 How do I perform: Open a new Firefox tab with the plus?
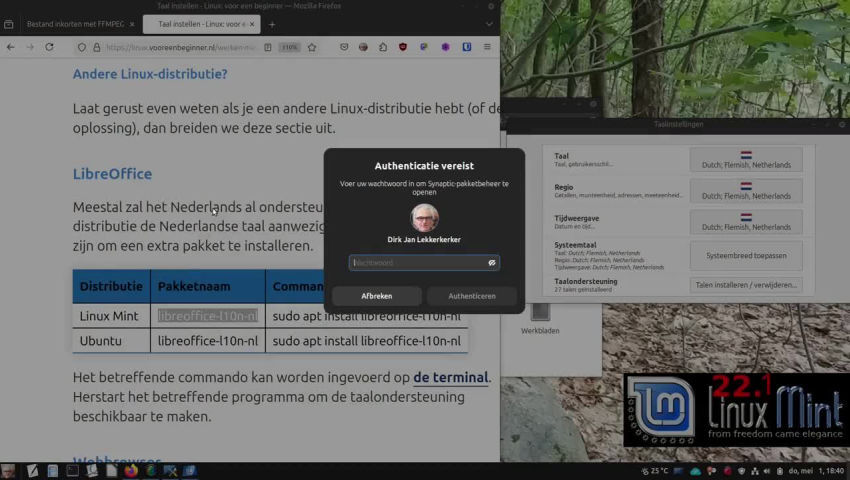(x=272, y=24)
